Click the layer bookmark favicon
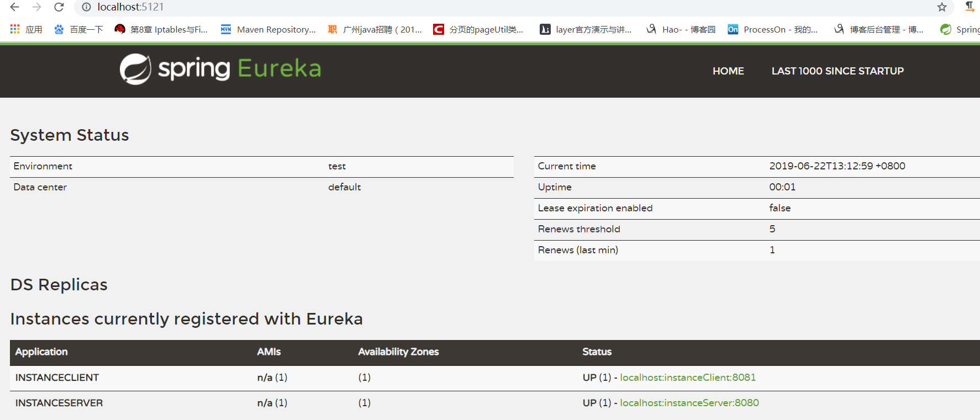980x420 pixels. 545,29
